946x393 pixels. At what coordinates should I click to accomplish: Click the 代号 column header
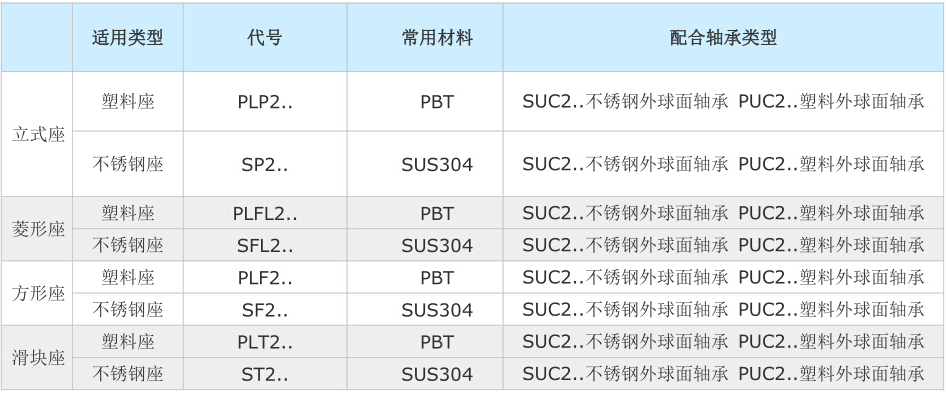point(265,38)
